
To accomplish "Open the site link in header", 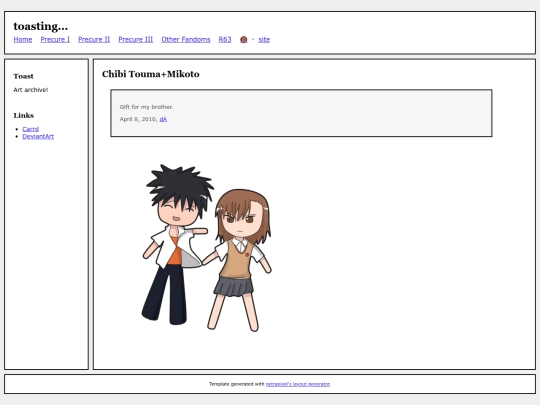I will [264, 40].
